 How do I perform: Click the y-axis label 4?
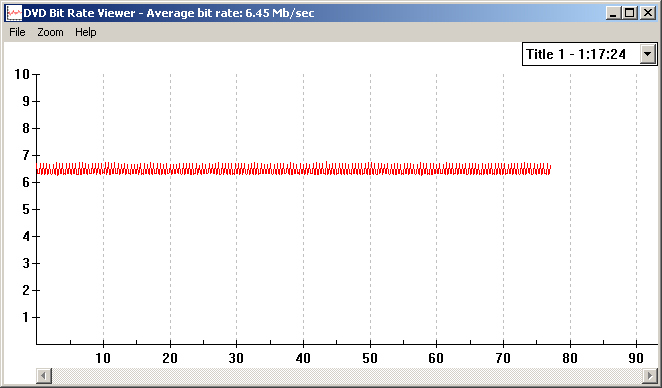(26, 236)
